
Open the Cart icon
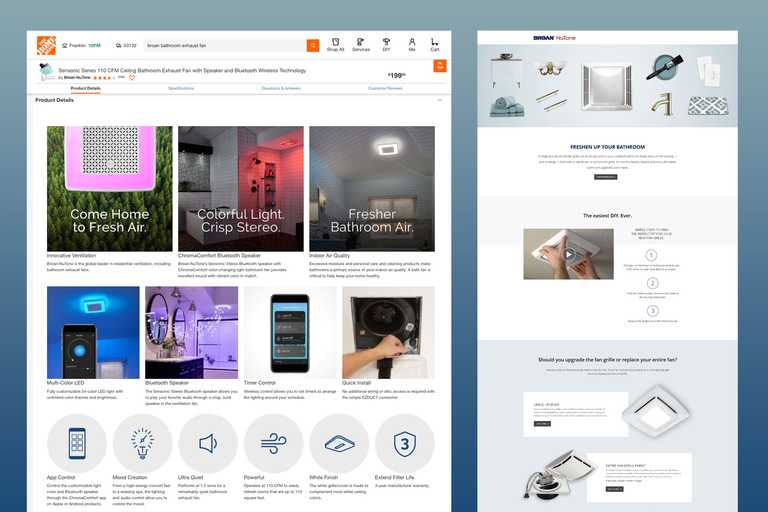(434, 45)
